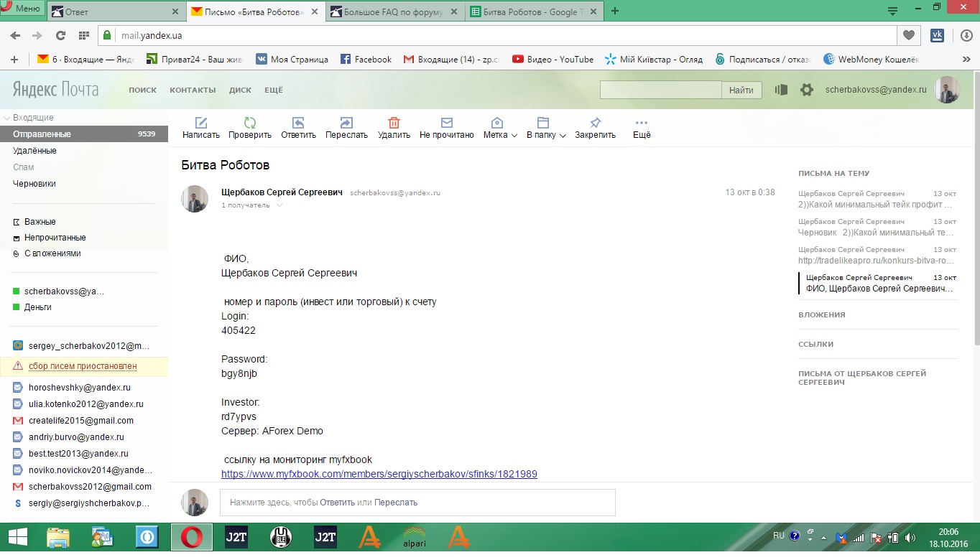Open ДИСК in top navigation
980x560 pixels.
pyautogui.click(x=240, y=90)
